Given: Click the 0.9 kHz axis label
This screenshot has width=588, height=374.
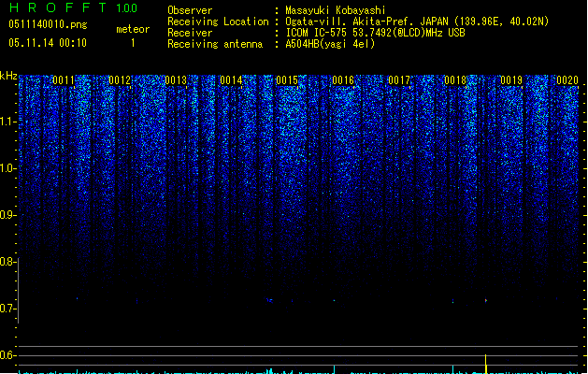Looking at the screenshot, I should pyautogui.click(x=7, y=215).
